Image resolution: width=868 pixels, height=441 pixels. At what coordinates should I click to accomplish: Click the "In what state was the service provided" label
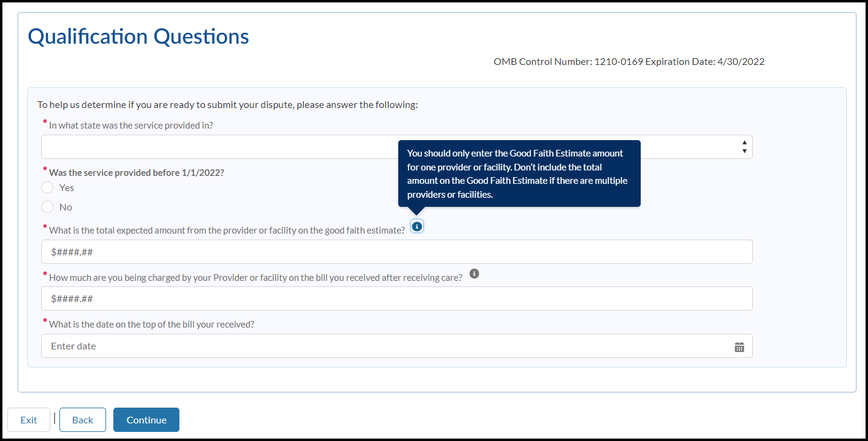tap(131, 125)
